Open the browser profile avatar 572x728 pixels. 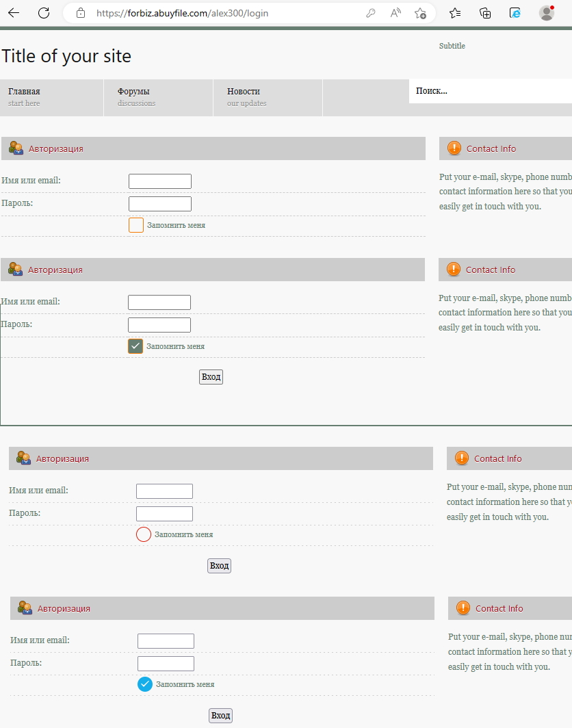[x=546, y=13]
